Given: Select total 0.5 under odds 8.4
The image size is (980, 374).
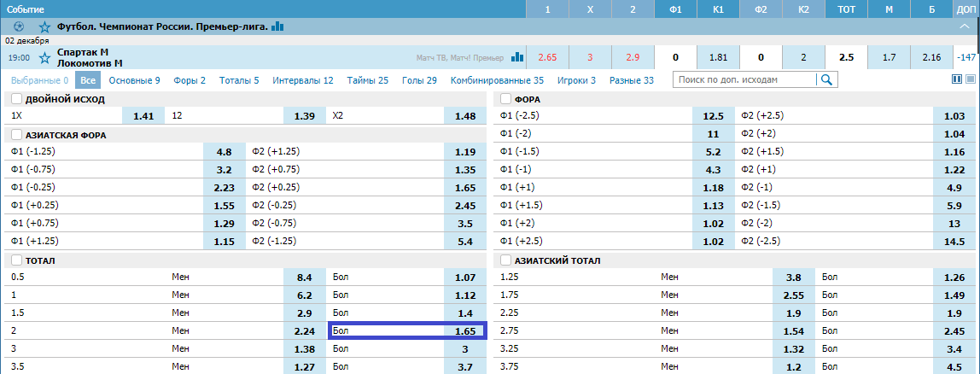Looking at the screenshot, I should point(305,277).
